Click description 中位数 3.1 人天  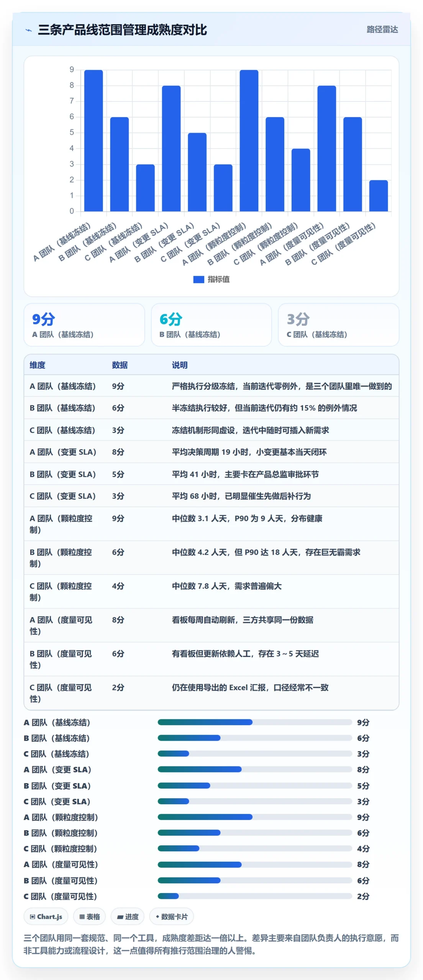[x=247, y=518]
